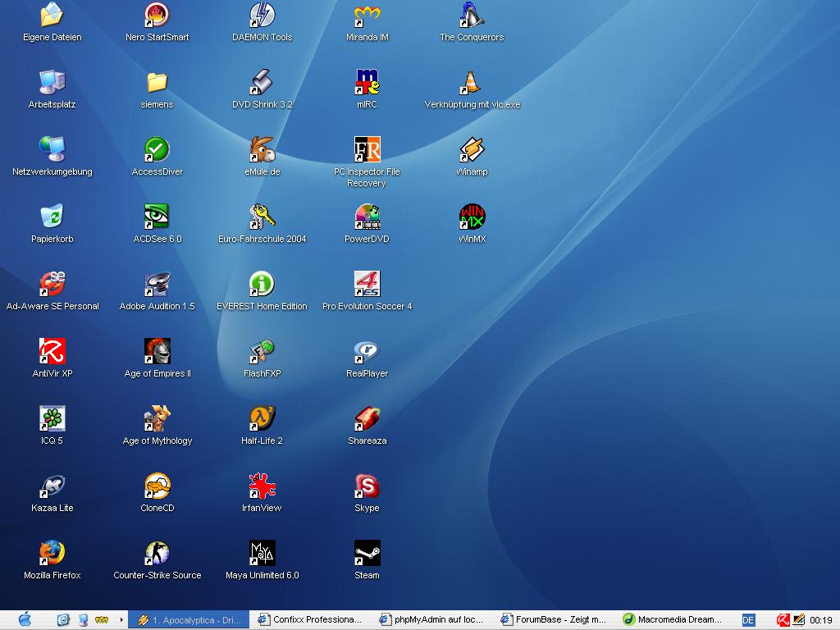Image resolution: width=840 pixels, height=630 pixels.
Task: Select the WinMX desktop icon
Action: pyautogui.click(x=472, y=217)
